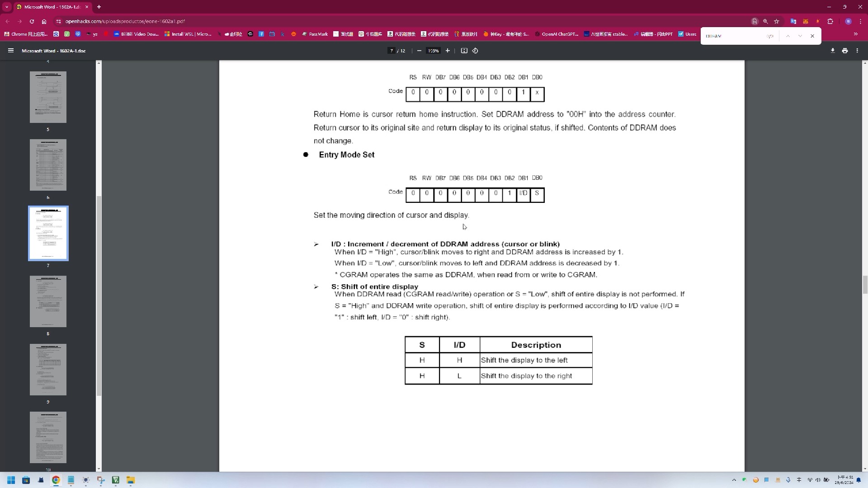Close the find bar
868x488 pixels.
(x=812, y=36)
